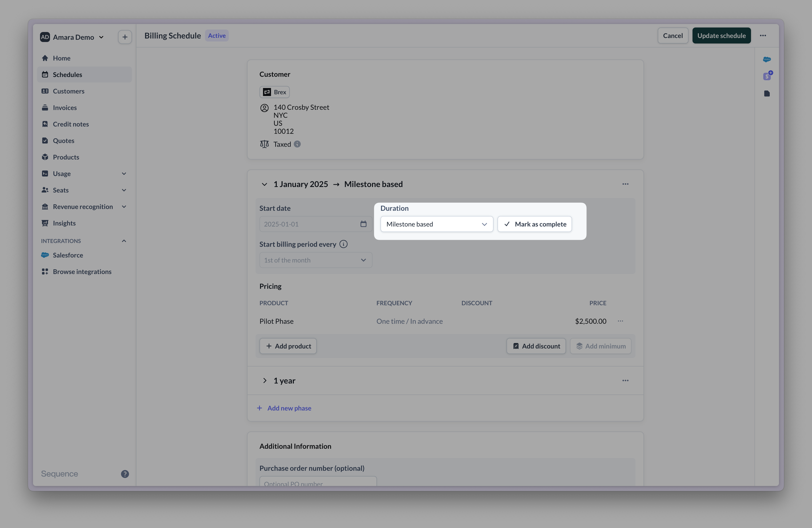Click the Credit notes icon

point(45,124)
